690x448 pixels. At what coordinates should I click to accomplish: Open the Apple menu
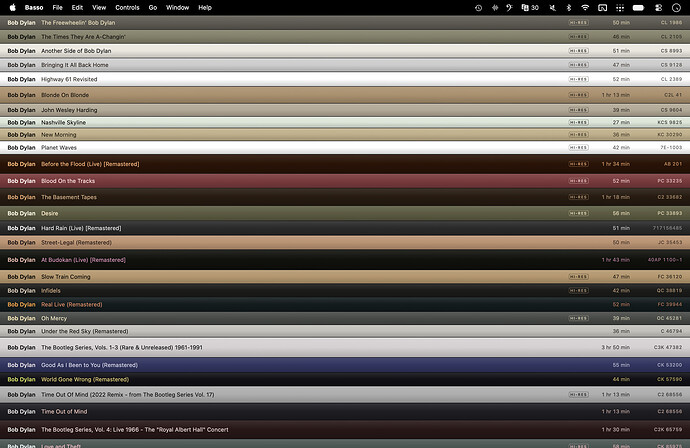pos(13,7)
